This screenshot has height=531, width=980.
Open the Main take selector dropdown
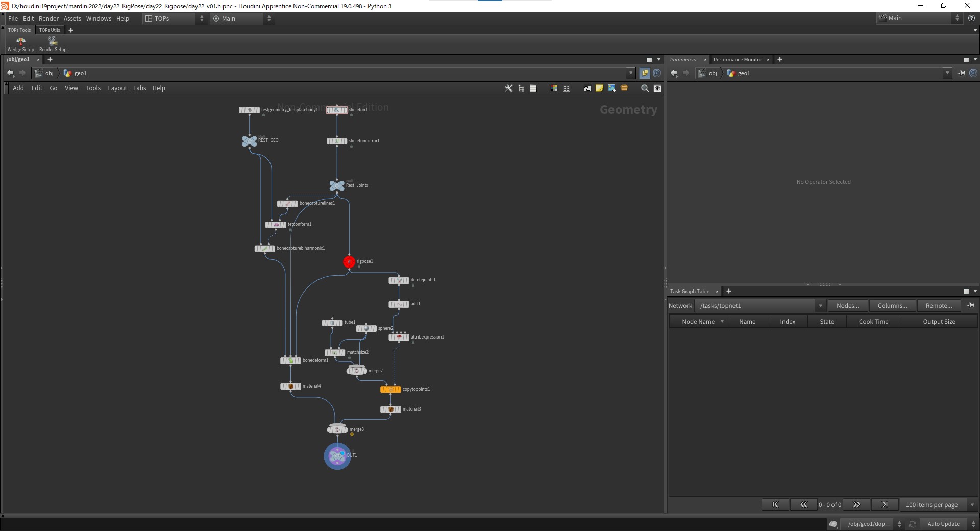(919, 18)
